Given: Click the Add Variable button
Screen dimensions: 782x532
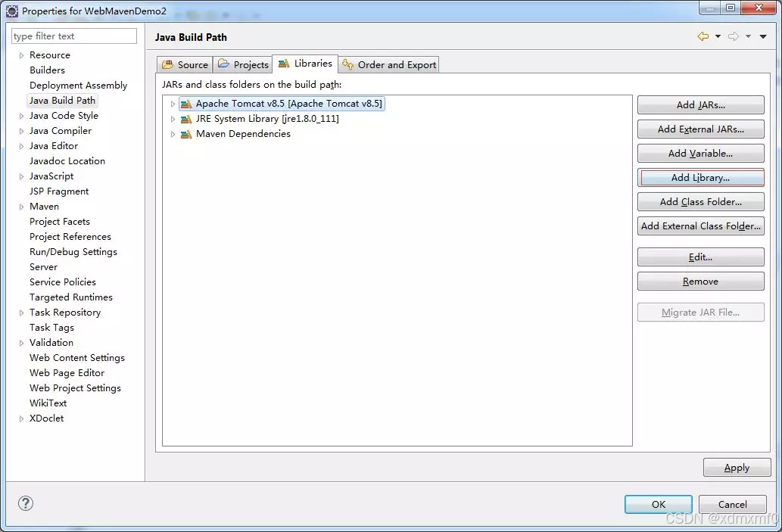Looking at the screenshot, I should click(701, 154).
